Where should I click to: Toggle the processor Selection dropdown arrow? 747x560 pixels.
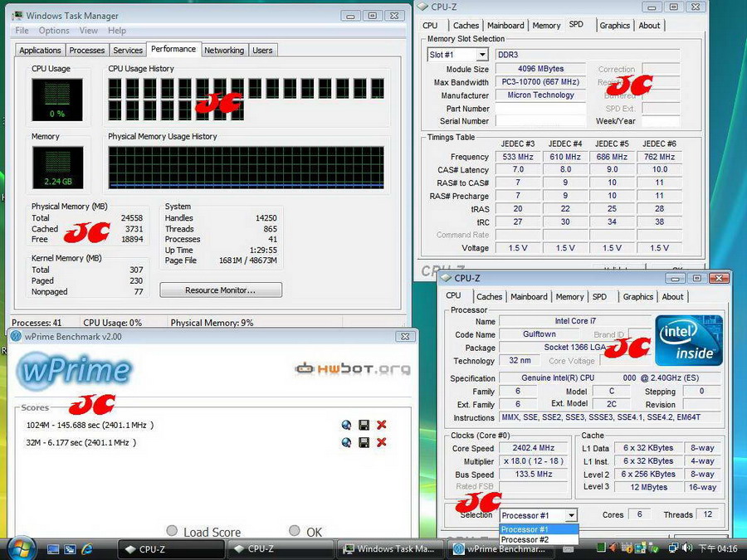pos(571,515)
